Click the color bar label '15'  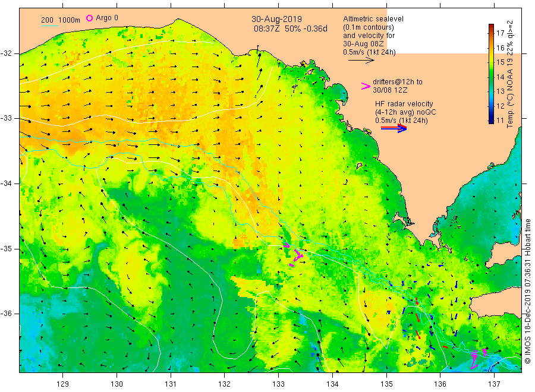click(x=500, y=62)
